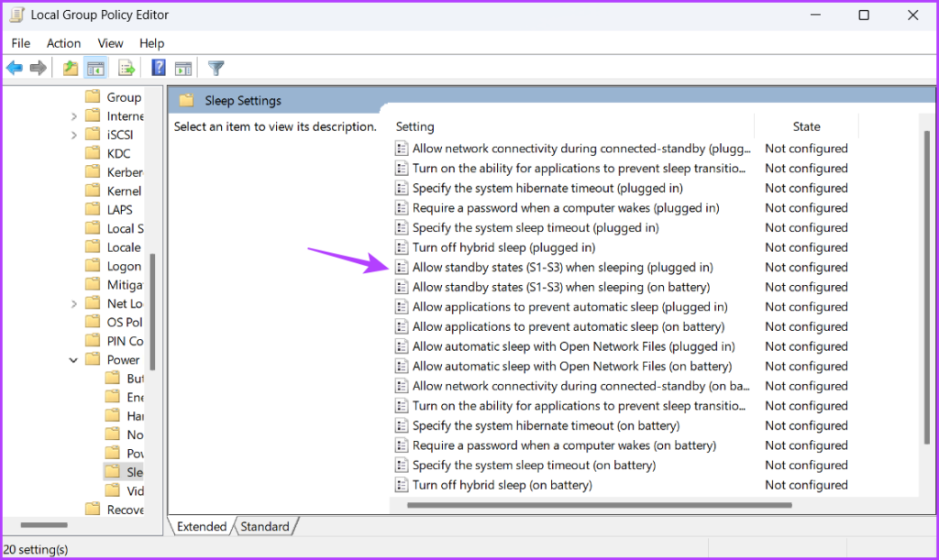The height and width of the screenshot is (560, 939).
Task: Click the Back arrow toolbar icon
Action: click(15, 68)
